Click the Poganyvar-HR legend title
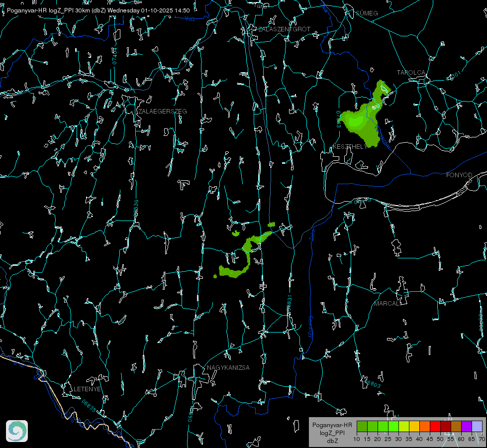This screenshot has height=448, width=487. (x=332, y=425)
